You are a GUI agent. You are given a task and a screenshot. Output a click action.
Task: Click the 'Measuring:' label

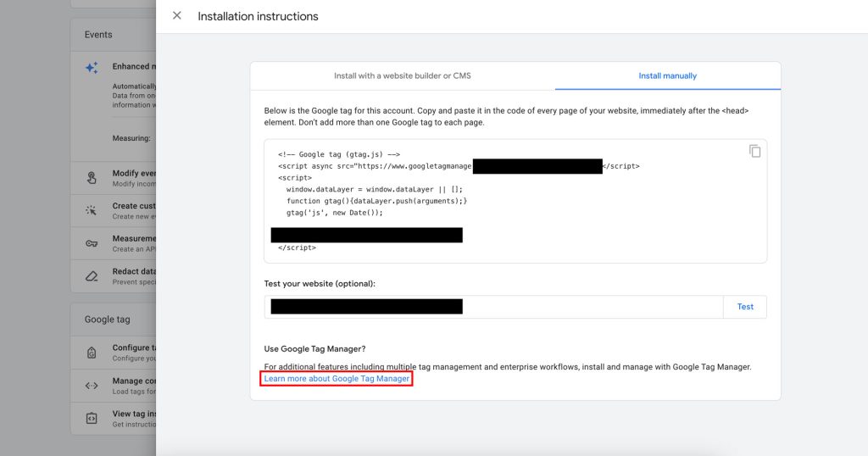tap(131, 138)
